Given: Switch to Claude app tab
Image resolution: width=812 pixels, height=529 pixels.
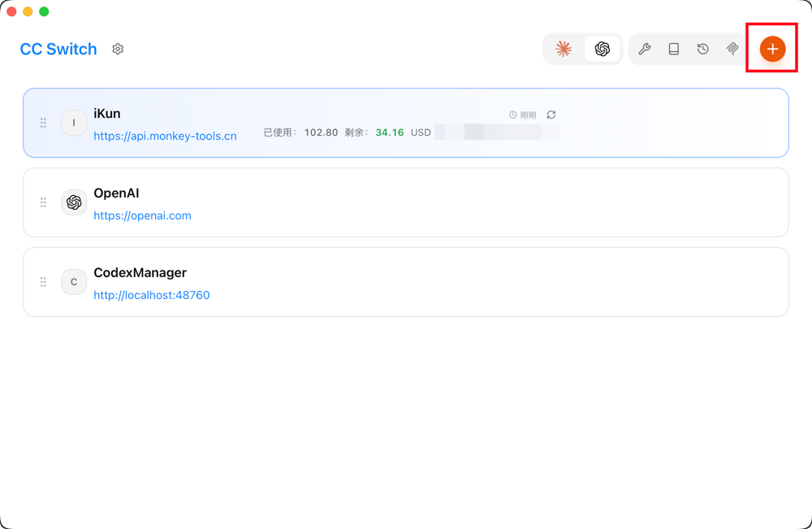Looking at the screenshot, I should 564,49.
